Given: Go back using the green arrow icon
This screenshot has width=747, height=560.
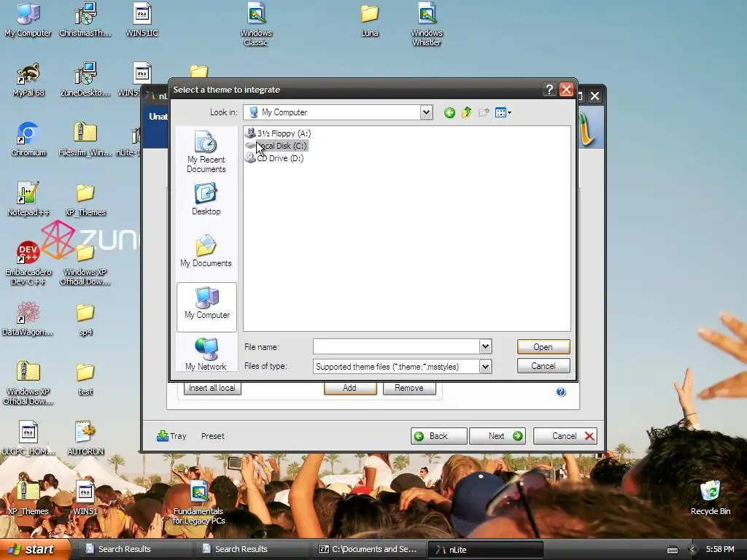Looking at the screenshot, I should coord(449,113).
